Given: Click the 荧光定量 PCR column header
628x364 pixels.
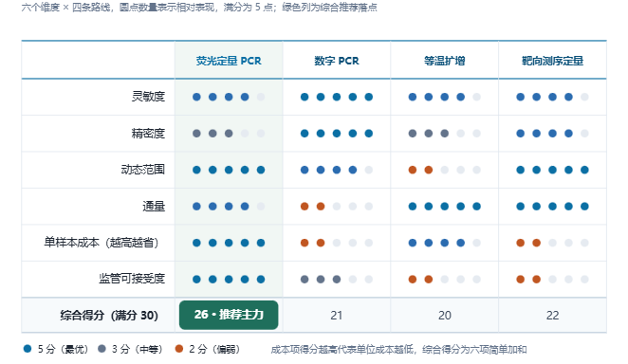Looking at the screenshot, I should [x=229, y=61].
